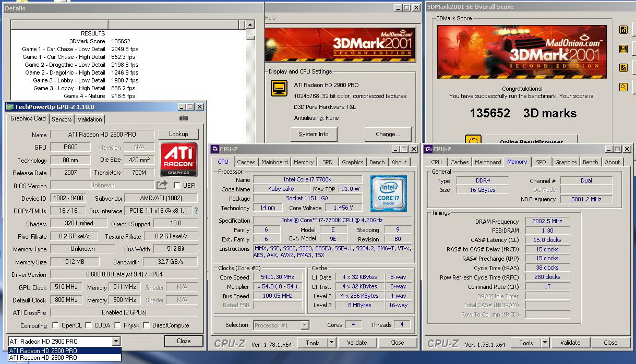Tick the CUDA computing checkbox
Image resolution: width=636 pixels, height=364 pixels.
88,325
